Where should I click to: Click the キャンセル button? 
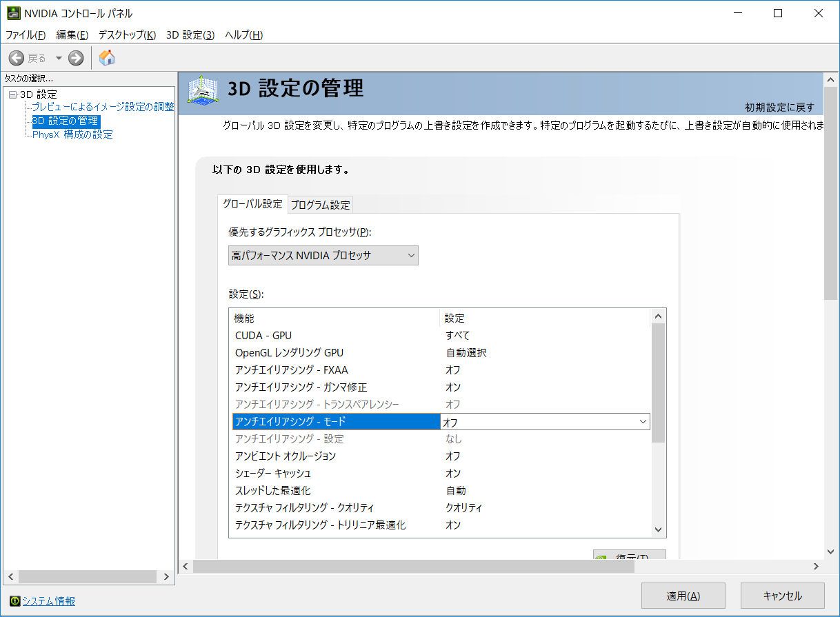coord(783,596)
